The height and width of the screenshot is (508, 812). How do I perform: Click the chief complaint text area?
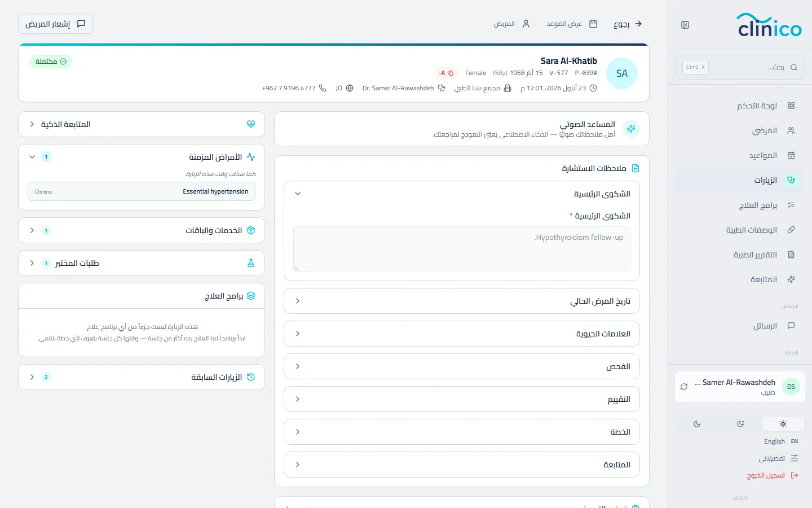(462, 249)
